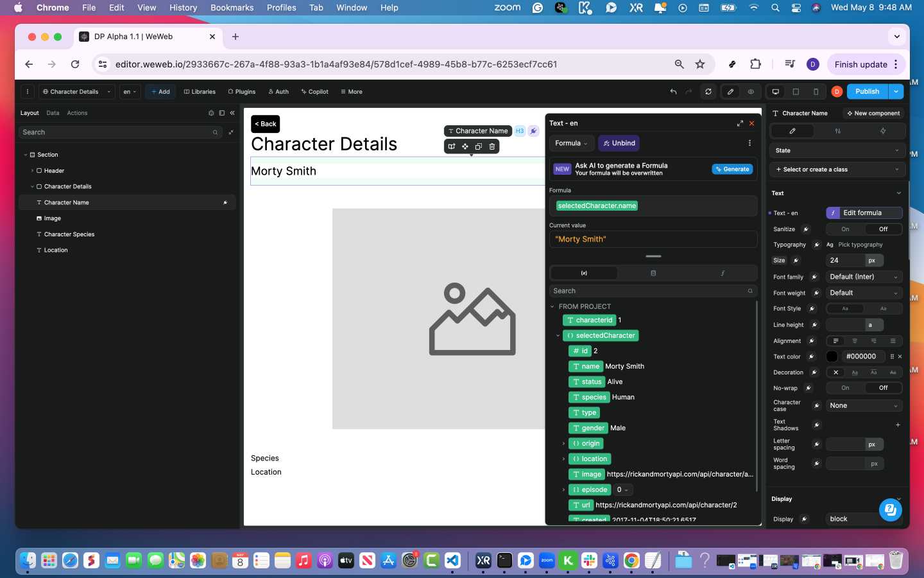Open the episode index dropdown
The image size is (924, 578).
(x=622, y=490)
